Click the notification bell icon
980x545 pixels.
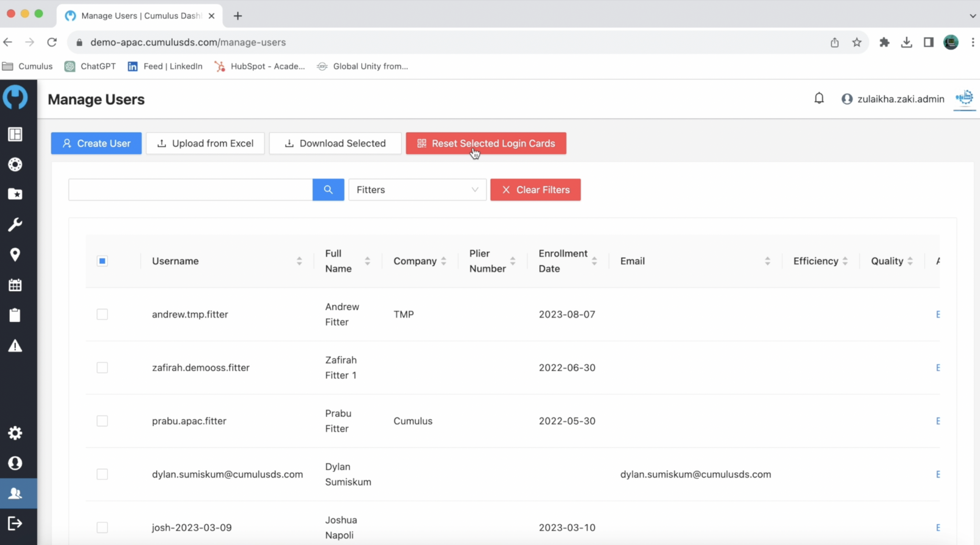pyautogui.click(x=819, y=98)
